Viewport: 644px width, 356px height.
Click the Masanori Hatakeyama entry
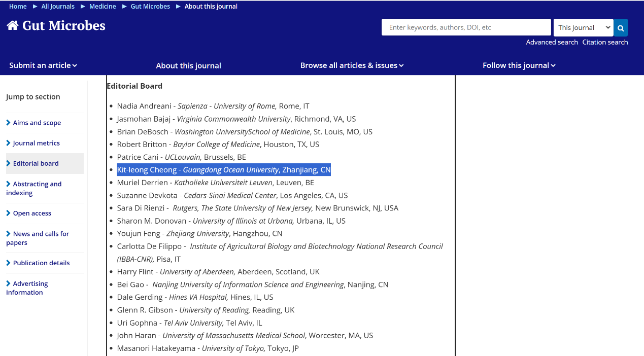coord(208,348)
